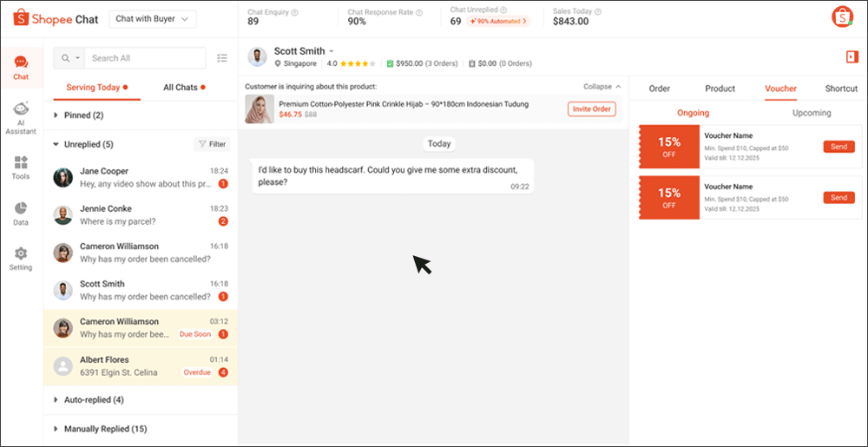Open the Product tab
Viewport: 868px width, 447px height.
click(720, 89)
